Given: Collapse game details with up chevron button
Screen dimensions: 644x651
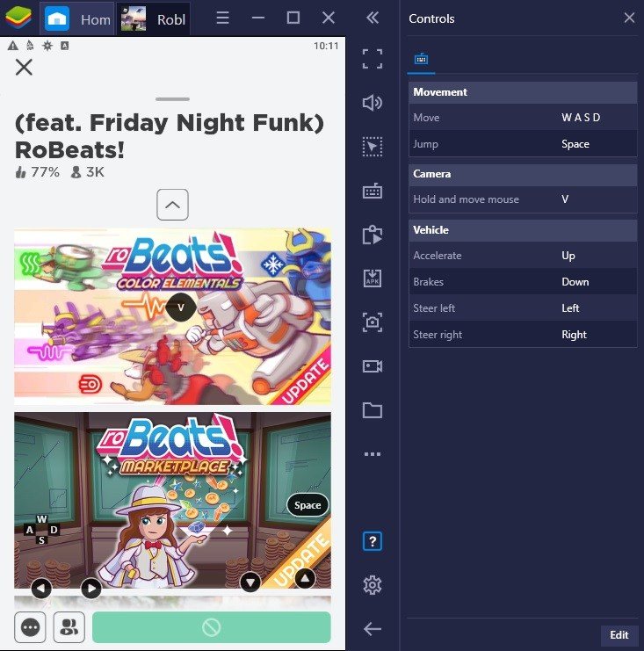Looking at the screenshot, I should click(172, 205).
